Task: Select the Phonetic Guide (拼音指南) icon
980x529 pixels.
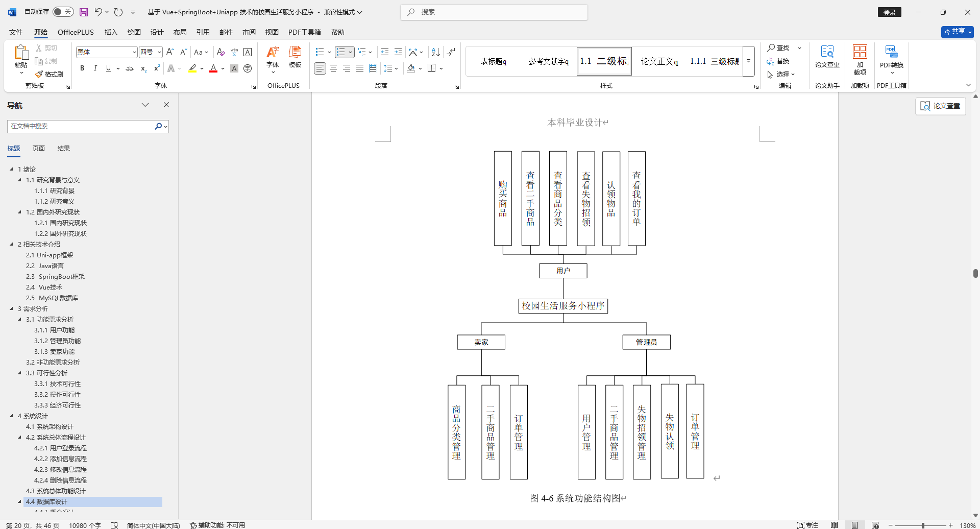Action: (x=234, y=52)
